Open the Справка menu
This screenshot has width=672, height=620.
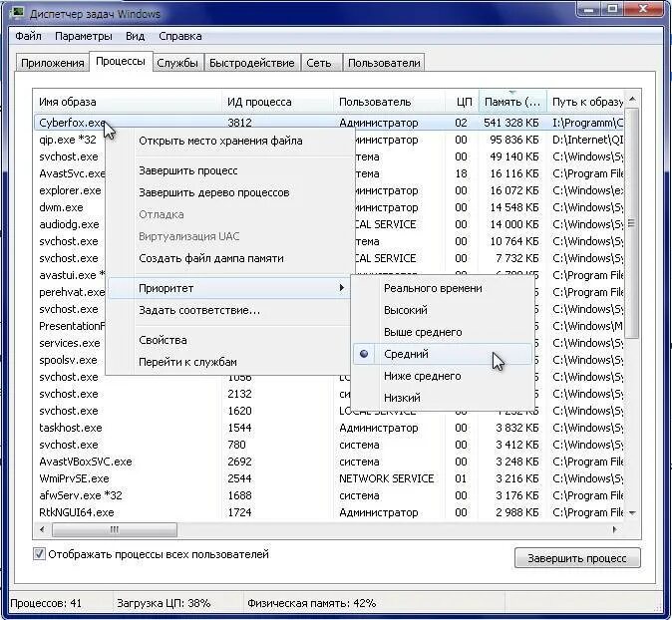(x=180, y=36)
